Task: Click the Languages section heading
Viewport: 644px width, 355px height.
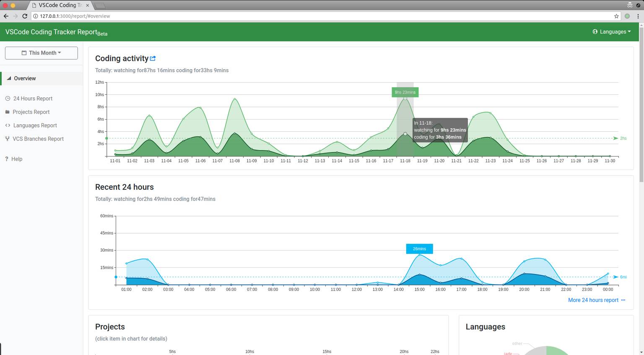Action: coord(486,327)
